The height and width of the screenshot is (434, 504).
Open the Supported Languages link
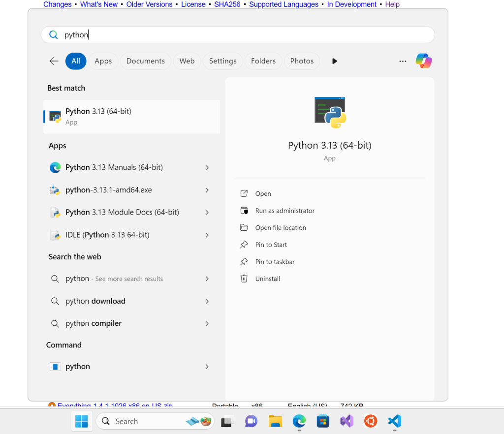(284, 4)
